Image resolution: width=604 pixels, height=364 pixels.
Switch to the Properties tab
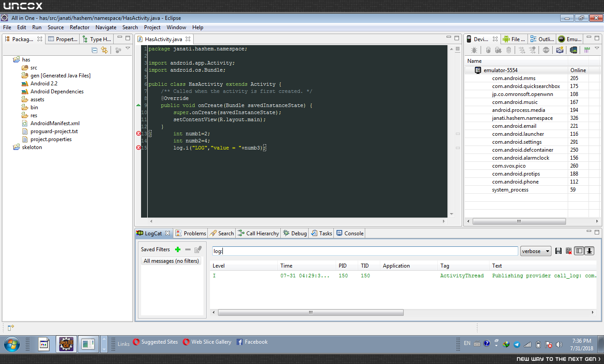point(63,39)
